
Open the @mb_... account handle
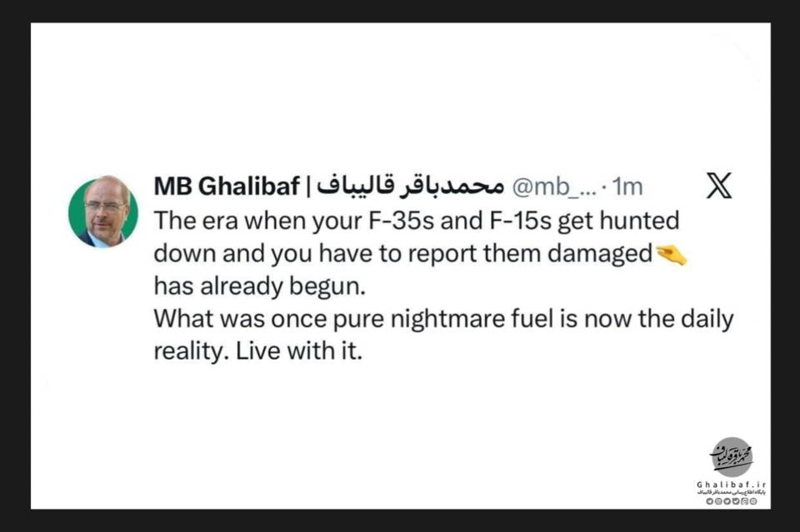(x=553, y=187)
